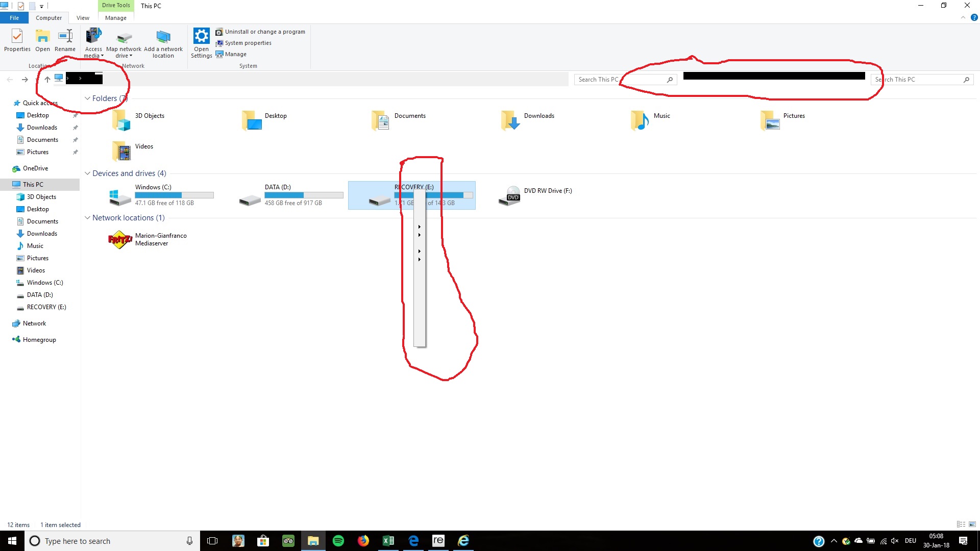This screenshot has width=980, height=551.
Task: Switch to the Computer ribbon tab
Action: coord(48,18)
